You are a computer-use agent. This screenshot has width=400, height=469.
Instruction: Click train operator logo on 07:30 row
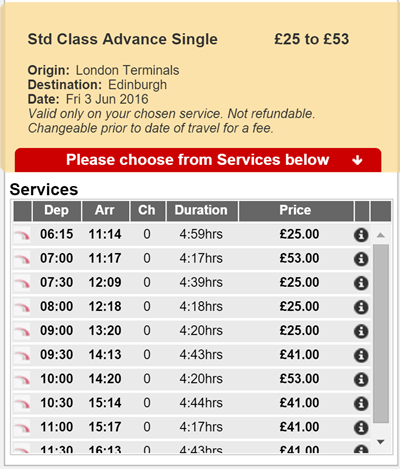click(22, 283)
